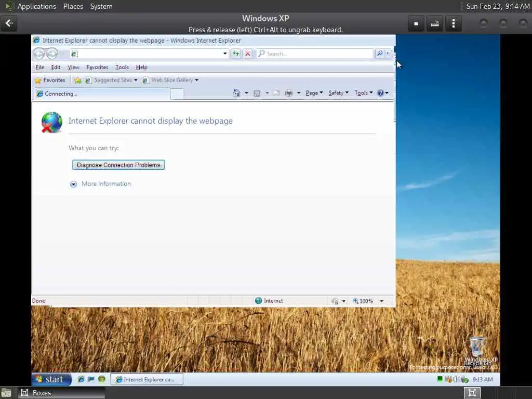Click the XP taskbar clock 9:13 AM
Screen dimensions: 532x399
click(483, 379)
